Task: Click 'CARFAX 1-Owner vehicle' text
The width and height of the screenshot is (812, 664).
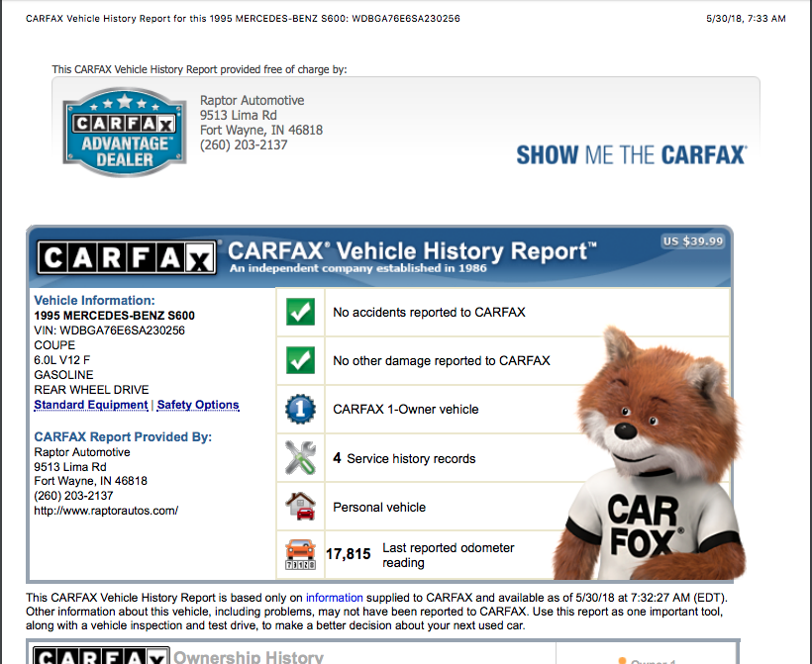Action: point(405,410)
